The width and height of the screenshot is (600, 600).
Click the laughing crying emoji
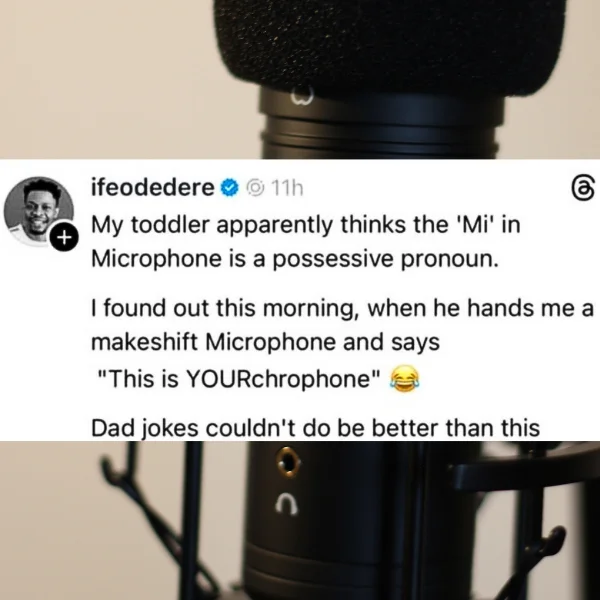(404, 378)
